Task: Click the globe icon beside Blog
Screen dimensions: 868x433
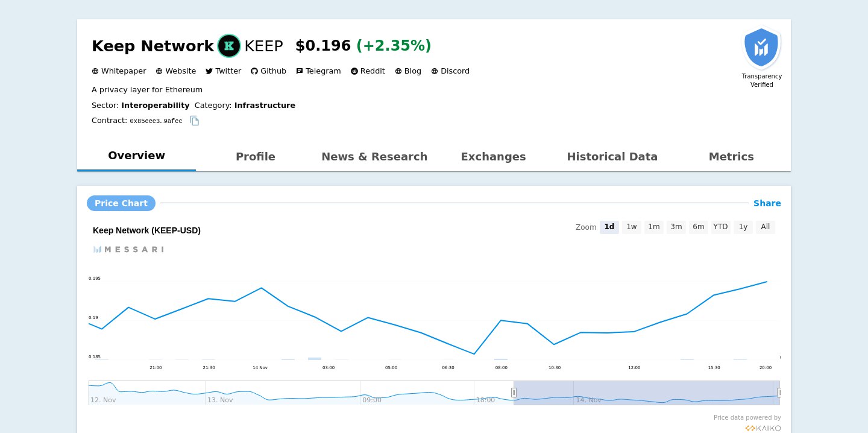Action: [x=398, y=71]
